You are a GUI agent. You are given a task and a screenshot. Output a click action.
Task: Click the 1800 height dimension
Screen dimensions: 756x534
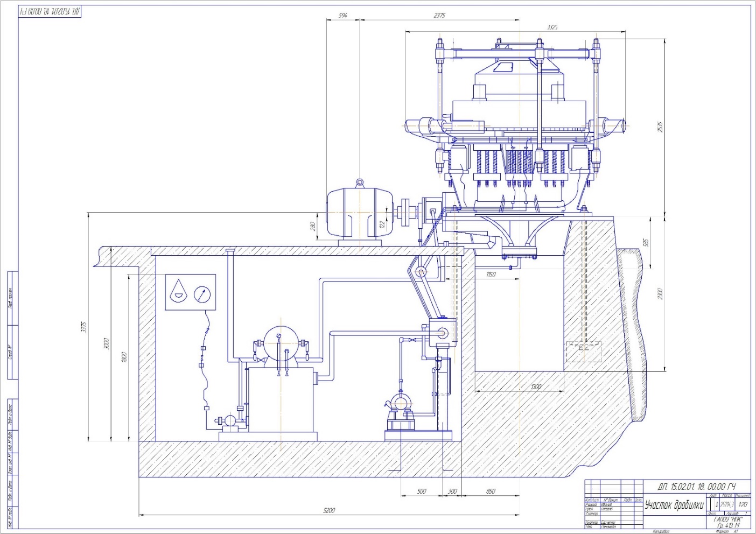124,357
